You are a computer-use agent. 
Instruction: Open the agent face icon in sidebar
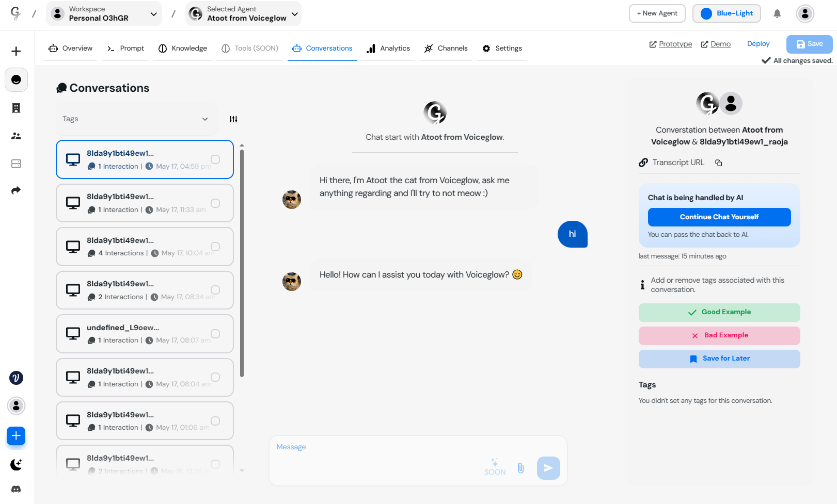pyautogui.click(x=16, y=79)
